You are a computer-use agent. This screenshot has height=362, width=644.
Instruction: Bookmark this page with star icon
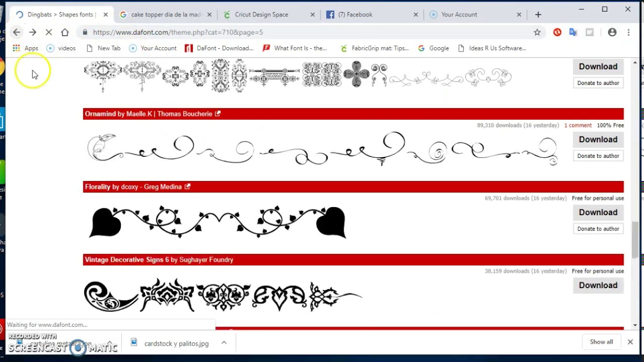(537, 32)
